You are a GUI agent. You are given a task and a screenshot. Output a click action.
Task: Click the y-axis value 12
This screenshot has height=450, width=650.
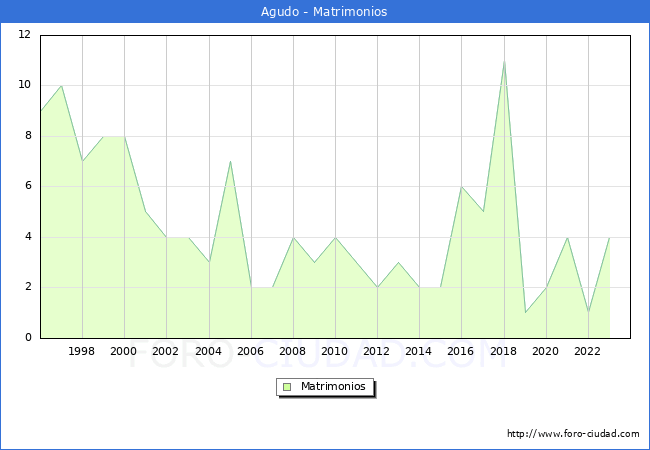25,34
